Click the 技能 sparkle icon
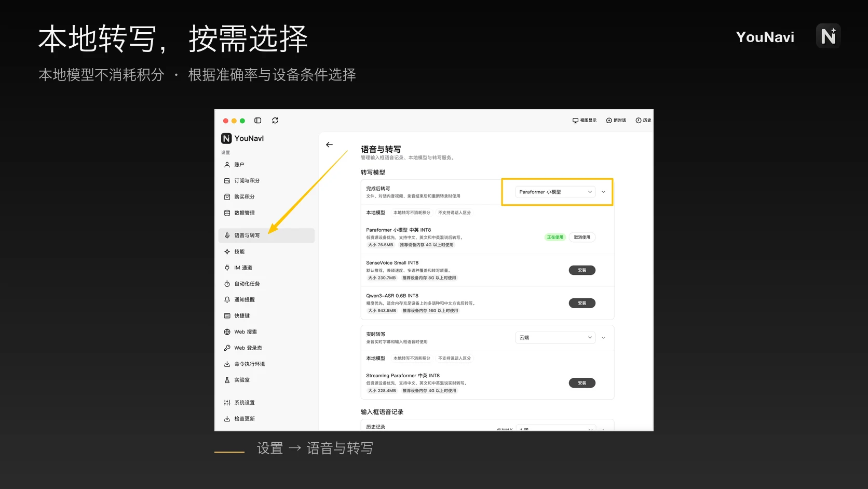 (227, 252)
